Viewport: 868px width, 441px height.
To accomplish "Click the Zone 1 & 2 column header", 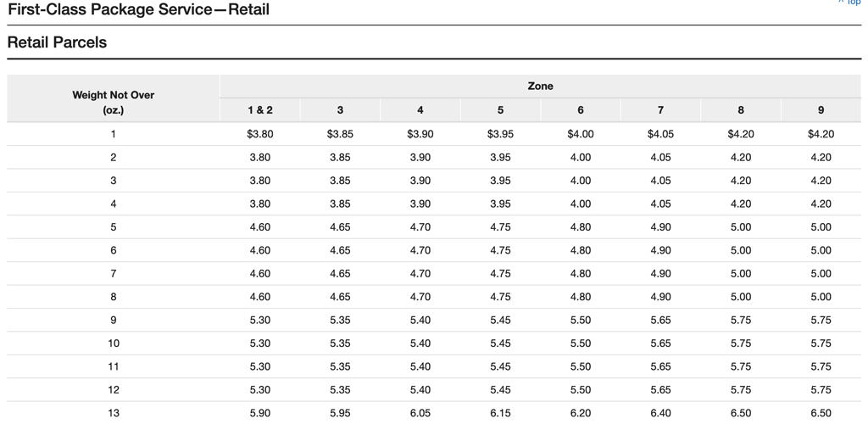I will pos(260,110).
